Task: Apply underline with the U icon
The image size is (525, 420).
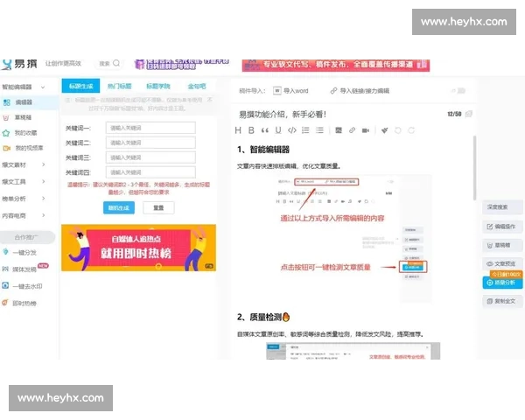Action: tap(278, 130)
